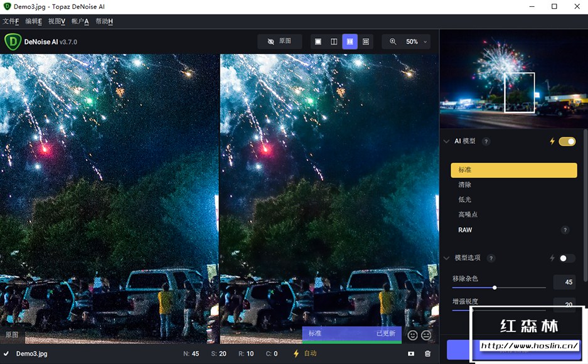This screenshot has height=364, width=588.
Task: Click the 增强锐度 slider label
Action: click(x=465, y=301)
